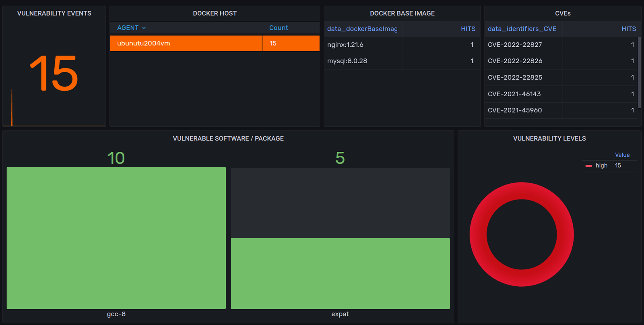
Task: Open the DOCKER BASE IMAGE panel menu
Action: (402, 13)
